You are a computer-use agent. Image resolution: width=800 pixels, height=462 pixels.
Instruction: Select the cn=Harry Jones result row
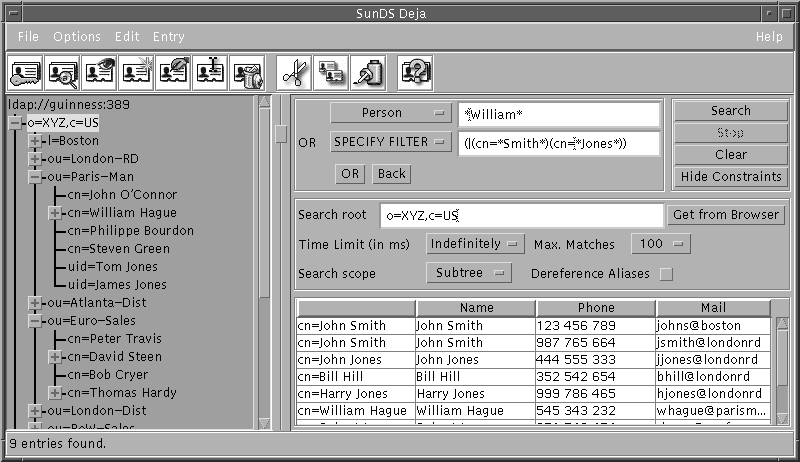tap(534, 394)
